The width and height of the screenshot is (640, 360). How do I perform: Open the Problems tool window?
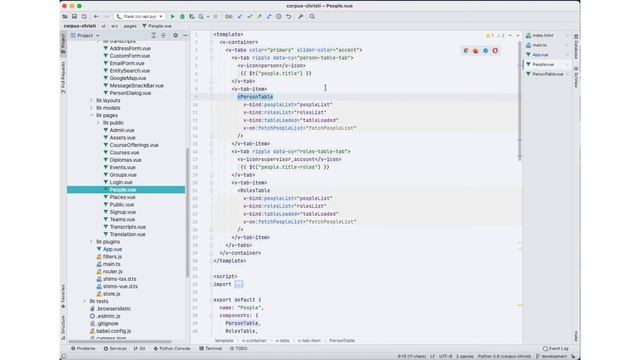point(83,349)
